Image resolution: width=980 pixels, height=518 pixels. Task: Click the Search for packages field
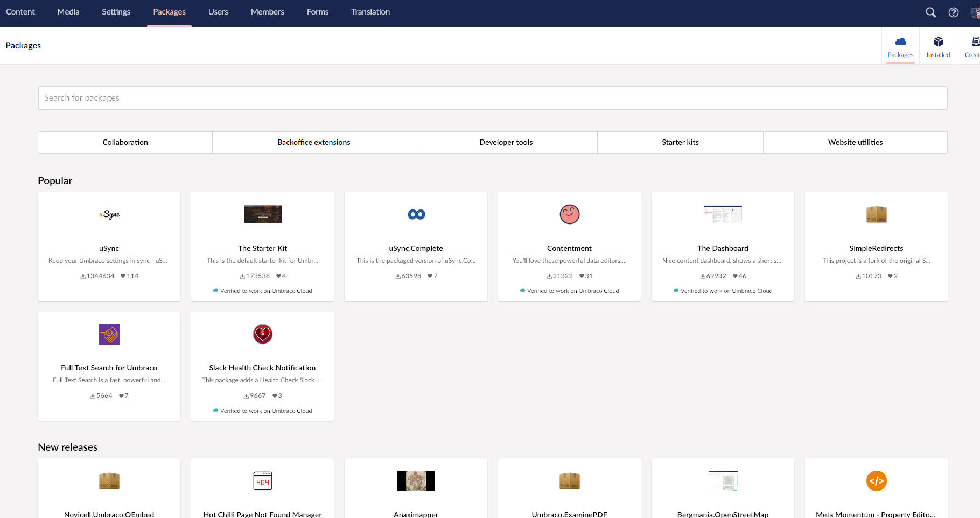[x=492, y=98]
